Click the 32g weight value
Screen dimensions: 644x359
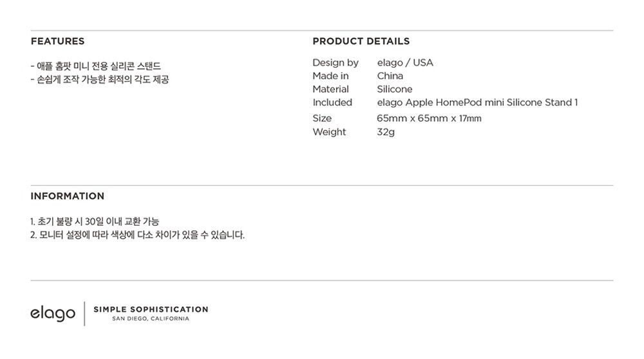pyautogui.click(x=386, y=132)
